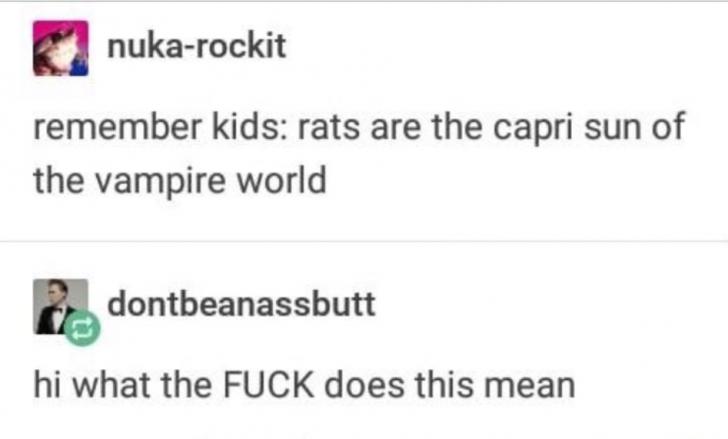Viewport: 728px width, 439px height.
Task: Click the divider line between the two posts
Action: [x=364, y=241]
